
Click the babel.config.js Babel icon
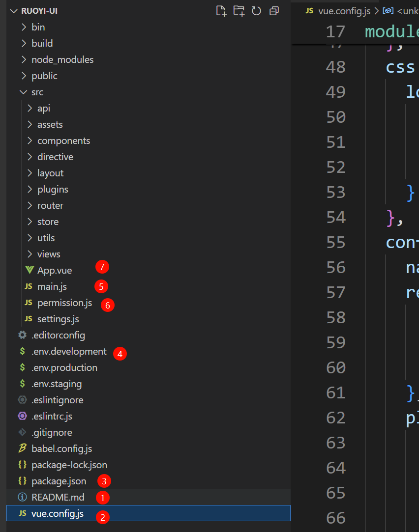point(22,448)
